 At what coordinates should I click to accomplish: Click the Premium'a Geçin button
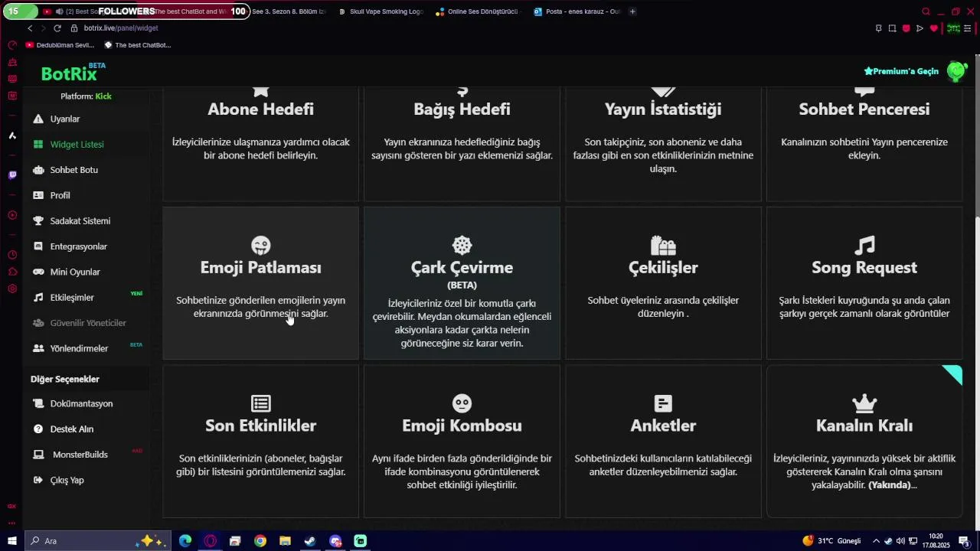pos(901,71)
